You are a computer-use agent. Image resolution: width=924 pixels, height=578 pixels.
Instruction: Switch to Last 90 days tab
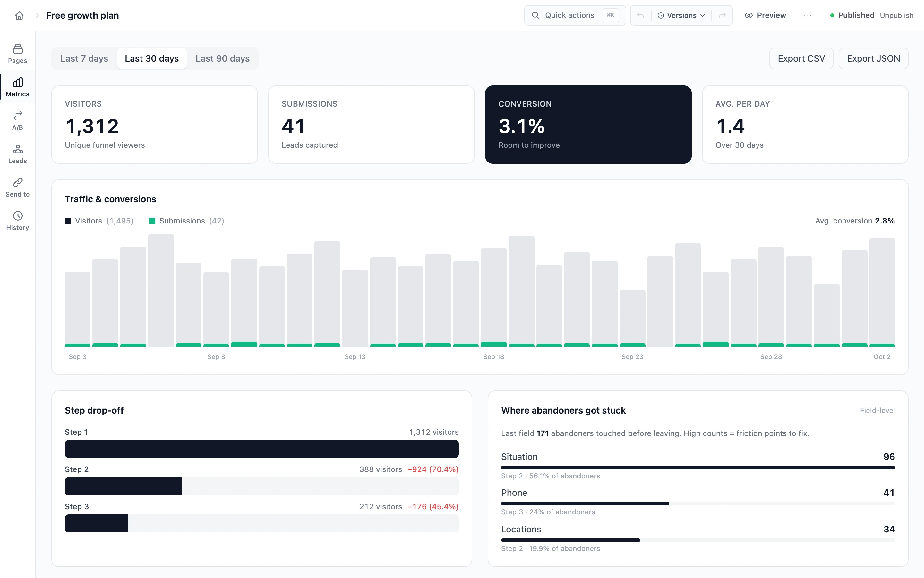[x=223, y=58]
